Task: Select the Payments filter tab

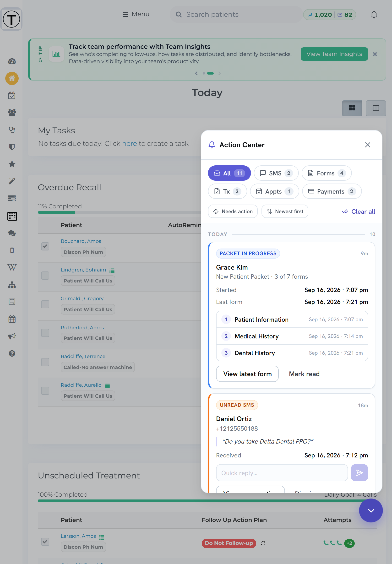Action: coord(332,191)
